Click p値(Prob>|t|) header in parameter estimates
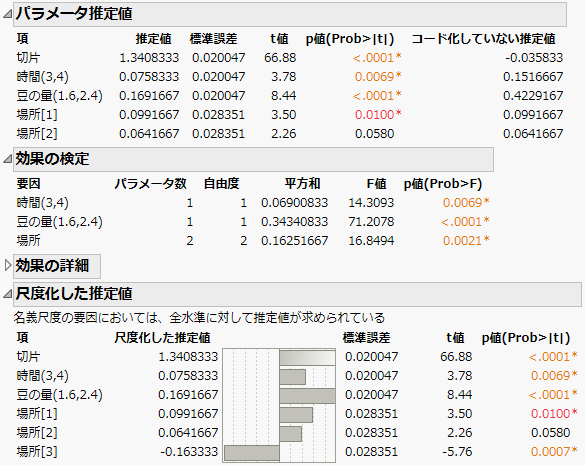The image size is (585, 465). coord(350,38)
